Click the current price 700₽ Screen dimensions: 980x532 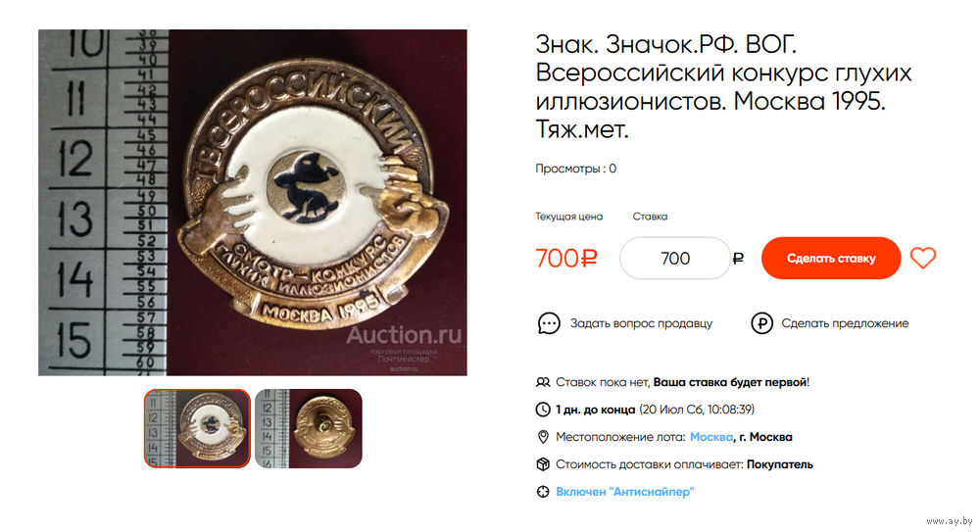tap(566, 259)
